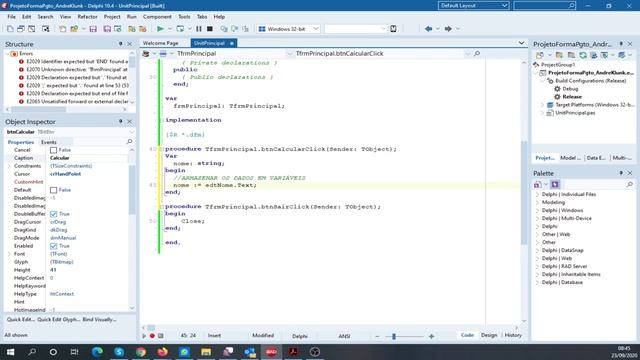
Task: Click the Bind Visually link
Action: coord(99,320)
